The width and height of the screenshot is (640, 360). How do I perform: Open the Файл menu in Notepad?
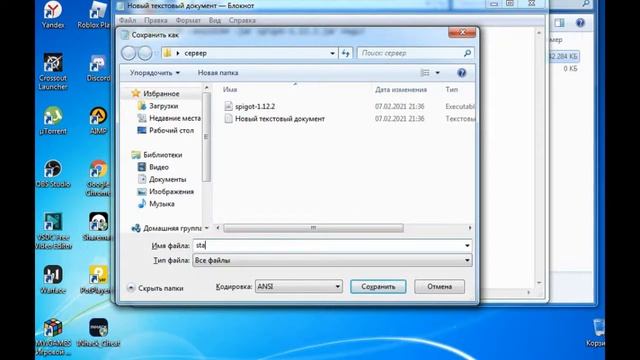coord(127,20)
